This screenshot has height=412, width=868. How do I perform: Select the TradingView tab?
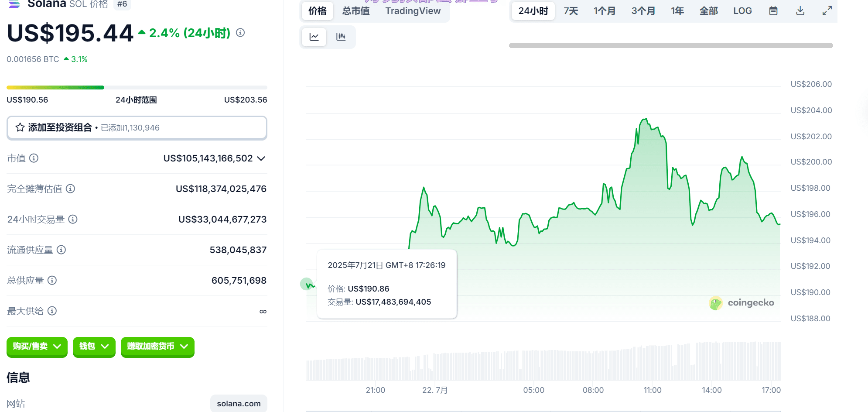(413, 11)
